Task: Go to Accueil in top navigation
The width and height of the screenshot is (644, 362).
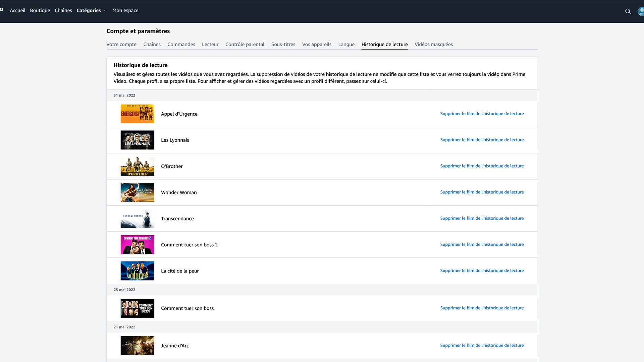Action: pyautogui.click(x=17, y=10)
